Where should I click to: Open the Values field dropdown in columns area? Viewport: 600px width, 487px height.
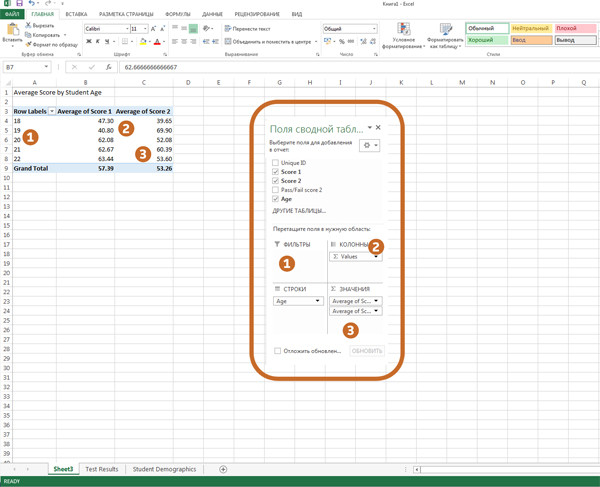point(376,257)
